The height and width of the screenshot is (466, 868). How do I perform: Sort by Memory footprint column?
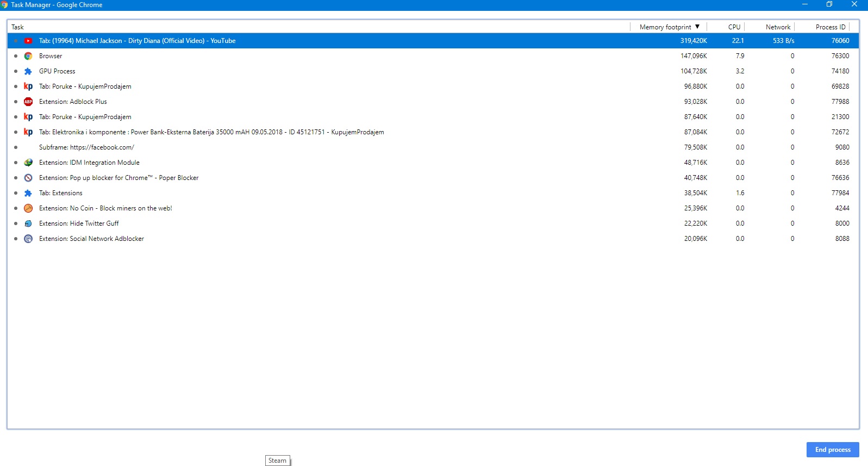(x=669, y=27)
